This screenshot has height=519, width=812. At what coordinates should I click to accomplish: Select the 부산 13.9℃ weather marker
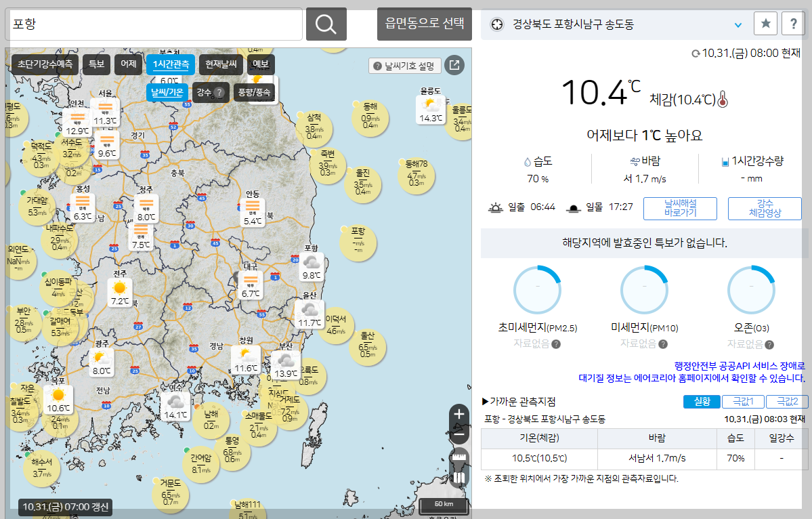tap(286, 365)
